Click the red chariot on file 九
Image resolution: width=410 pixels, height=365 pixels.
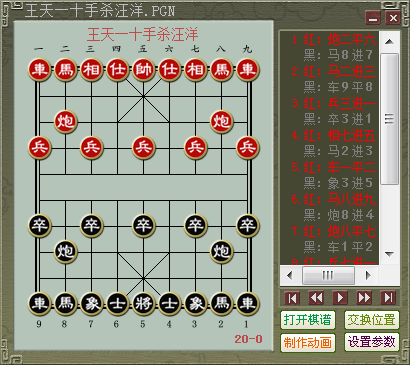[x=247, y=70]
